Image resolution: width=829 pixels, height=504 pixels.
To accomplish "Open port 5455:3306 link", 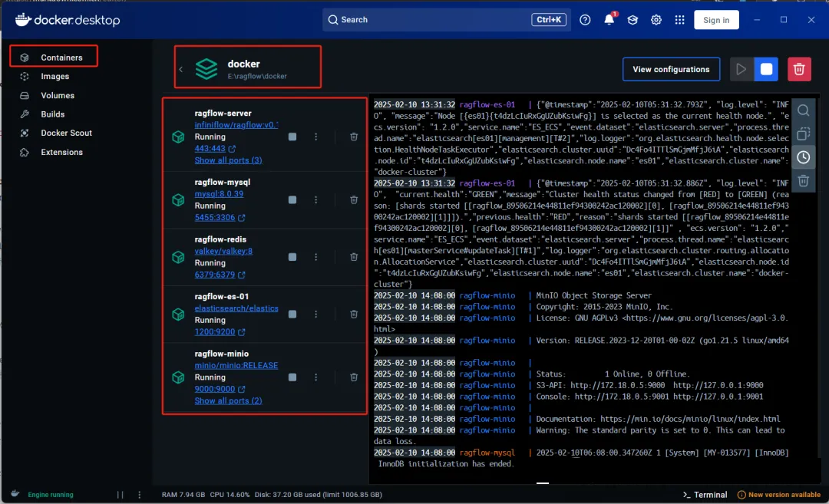I will tap(220, 217).
